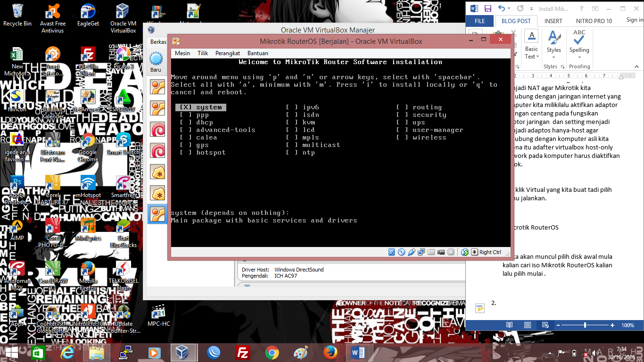
Task: Click the optical disk icon in VM status bar
Action: (401, 252)
